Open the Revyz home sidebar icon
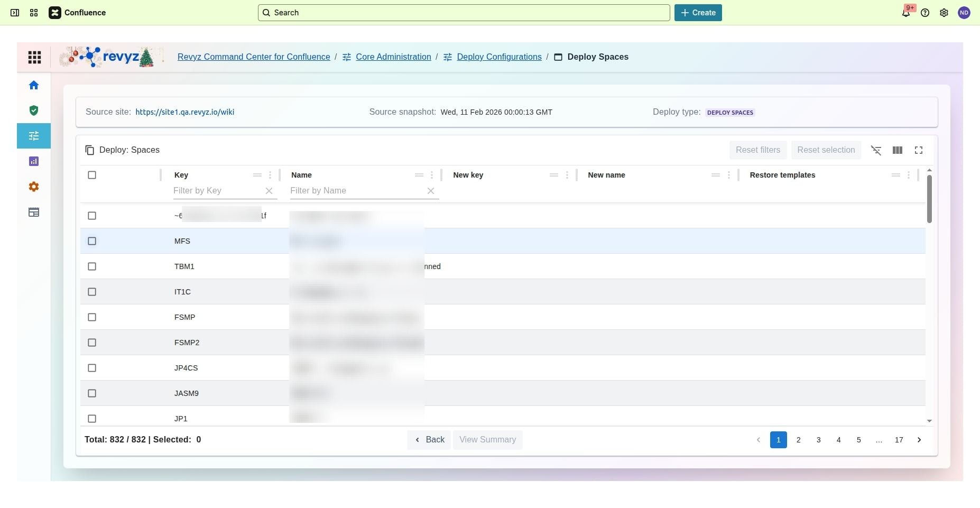This screenshot has height=508, width=980. (x=34, y=85)
